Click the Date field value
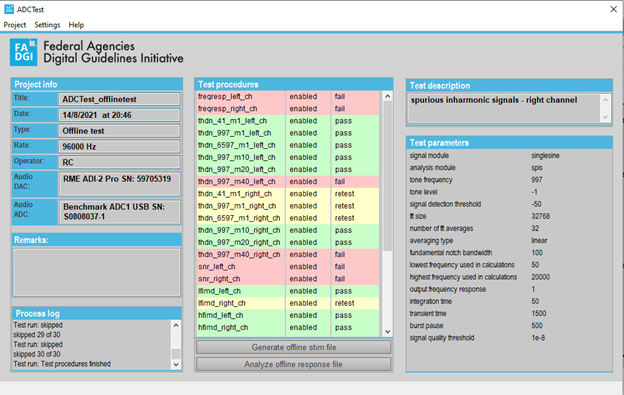Viewport: 624px width, 395px height. click(119, 115)
